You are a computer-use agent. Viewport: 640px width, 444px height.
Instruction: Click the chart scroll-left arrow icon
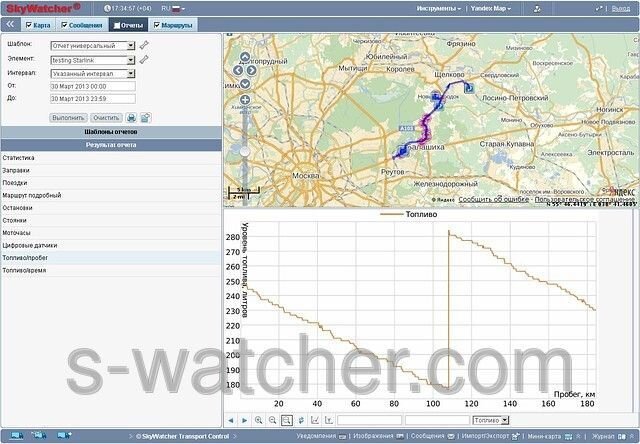pyautogui.click(x=231, y=420)
